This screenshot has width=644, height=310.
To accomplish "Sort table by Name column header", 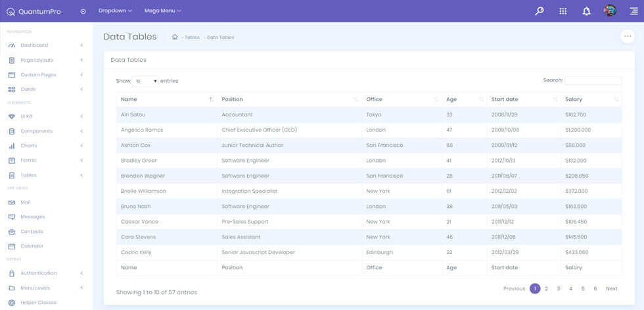I will click(167, 99).
